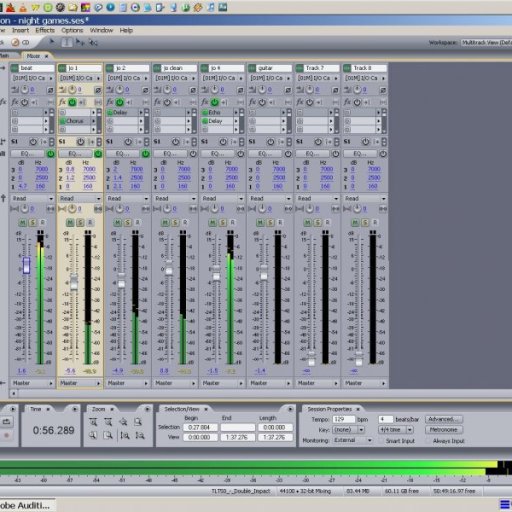This screenshot has width=512, height=512.
Task: Open the Options menu
Action: tap(72, 30)
